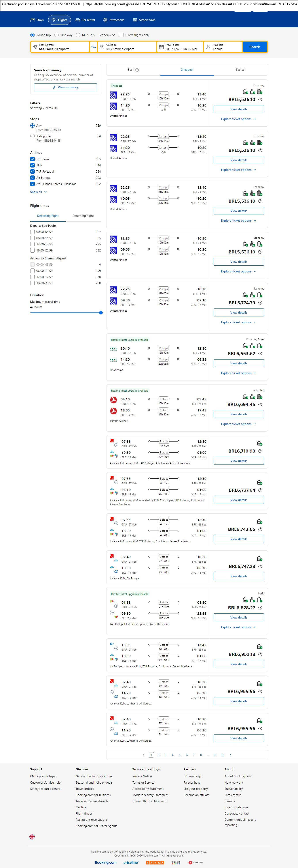This screenshot has width=298, height=868.
Task: Click the info icon beside the Best tab
Action: [x=137, y=70]
